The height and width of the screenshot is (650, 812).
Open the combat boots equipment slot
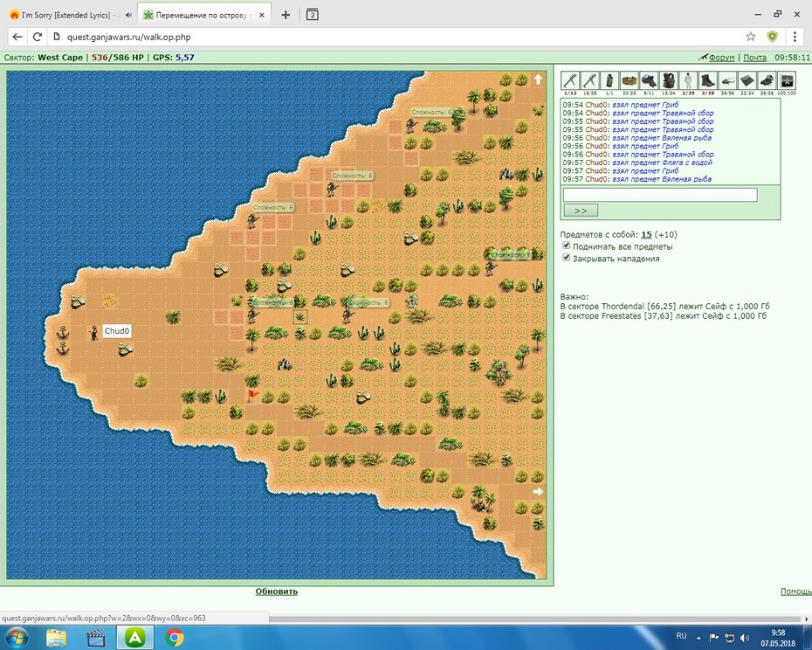click(x=708, y=81)
